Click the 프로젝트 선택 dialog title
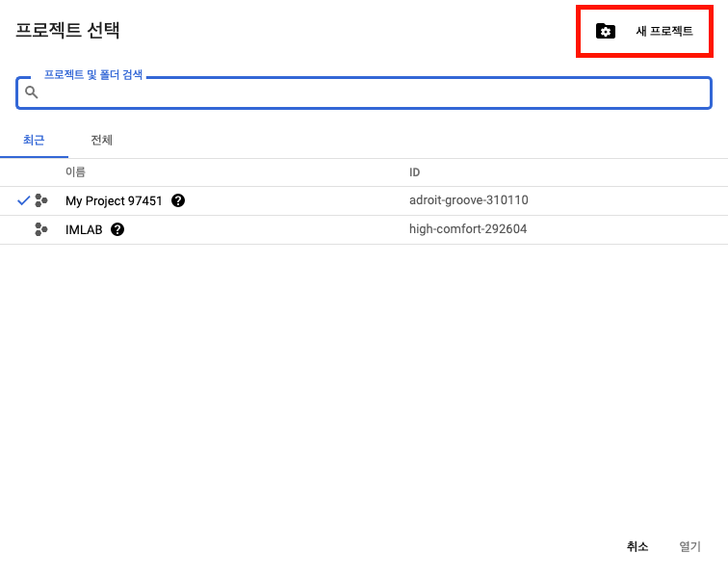The image size is (728, 580). tap(67, 30)
